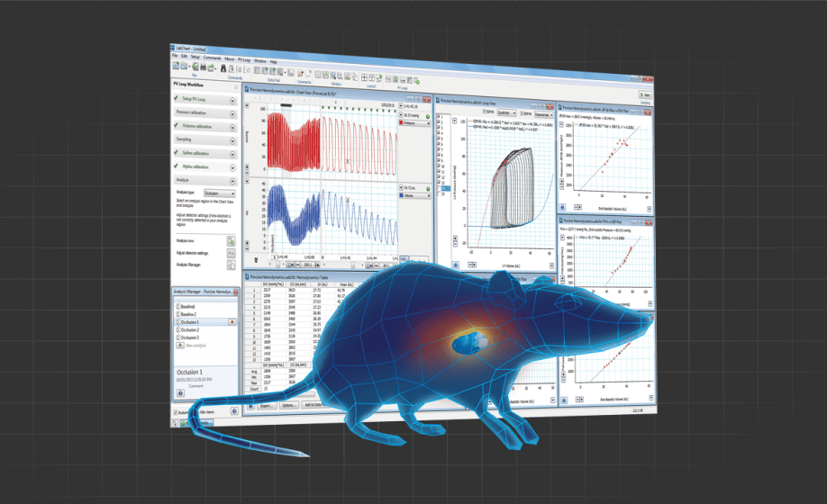Click the green status indicator on Pressure channel
Image resolution: width=827 pixels, height=504 pixels.
click(x=428, y=116)
